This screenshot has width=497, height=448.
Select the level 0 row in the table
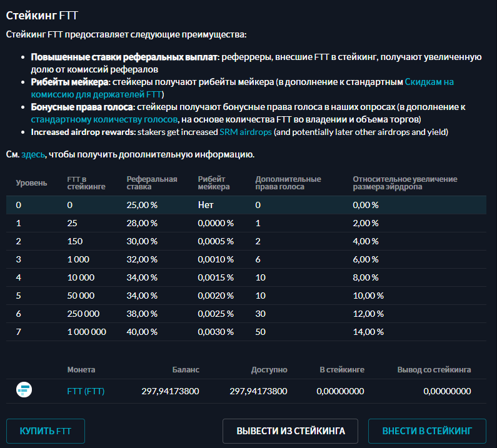click(x=246, y=205)
